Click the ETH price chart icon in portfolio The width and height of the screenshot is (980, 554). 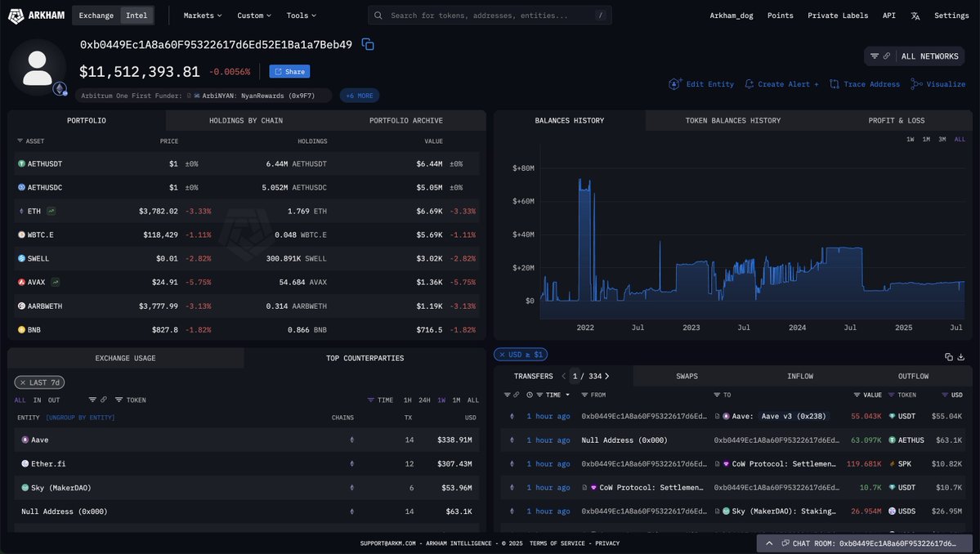coord(51,211)
